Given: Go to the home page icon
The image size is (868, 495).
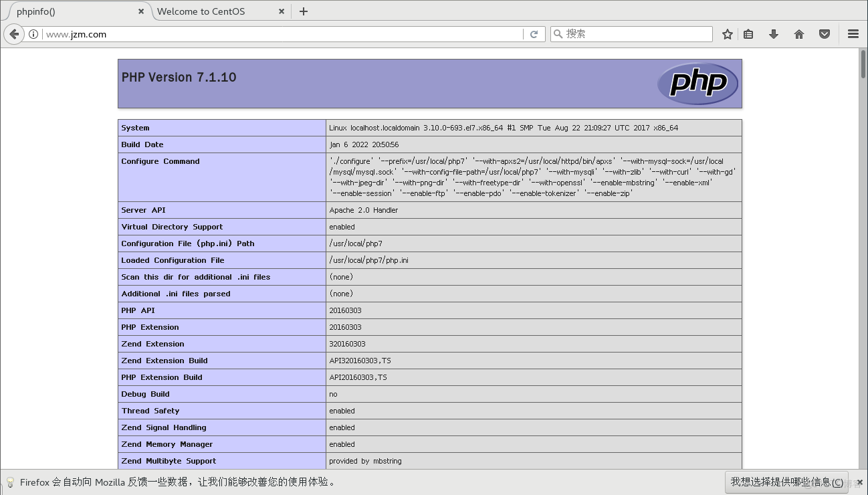Looking at the screenshot, I should 799,34.
